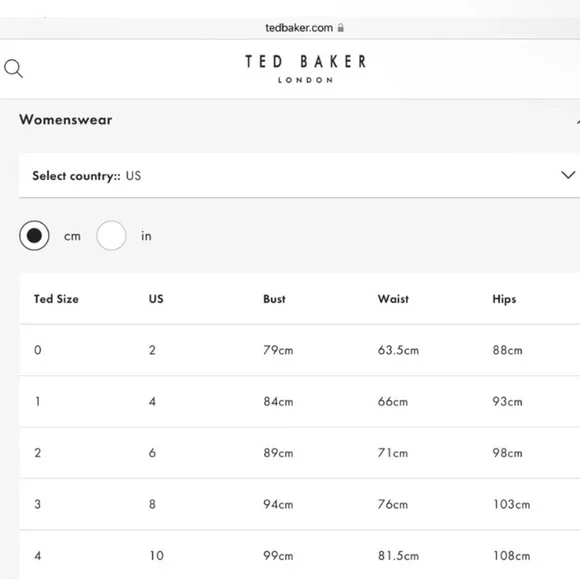The height and width of the screenshot is (580, 580).
Task: Select the US size 10 row
Action: 300,555
